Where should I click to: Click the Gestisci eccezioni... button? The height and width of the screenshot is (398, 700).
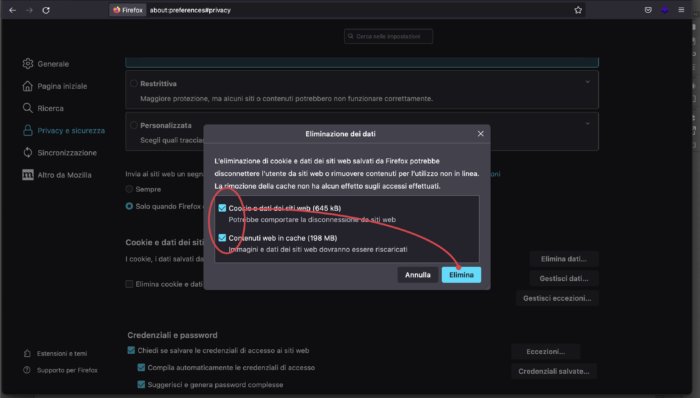click(x=557, y=298)
